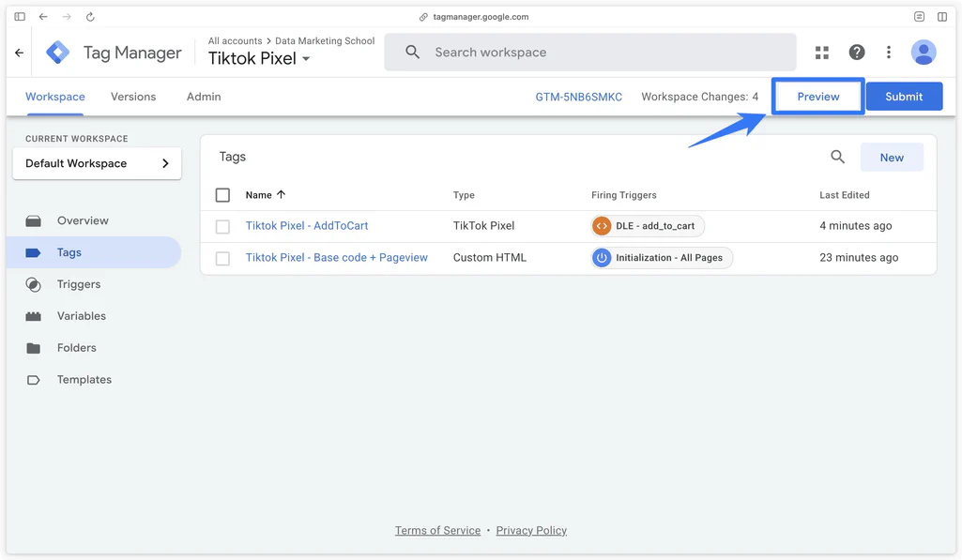
Task: Click the Custom HTML type cell
Action: (490, 258)
